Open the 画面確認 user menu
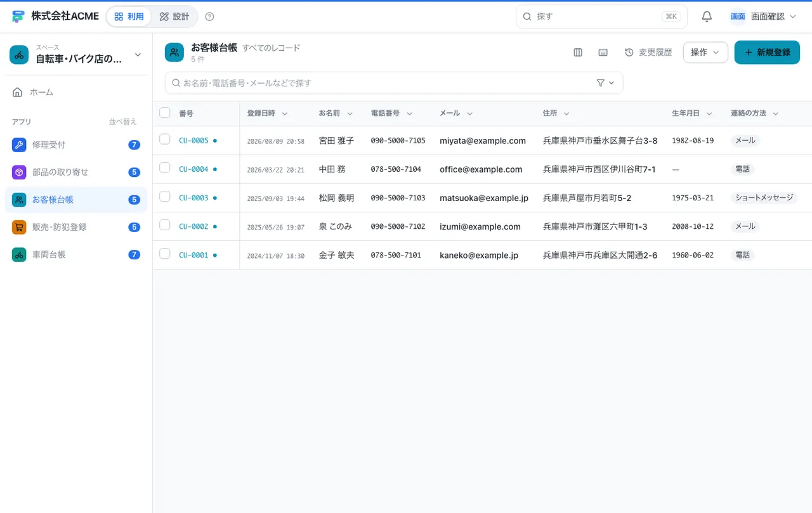The width and height of the screenshot is (812, 513). click(x=763, y=16)
